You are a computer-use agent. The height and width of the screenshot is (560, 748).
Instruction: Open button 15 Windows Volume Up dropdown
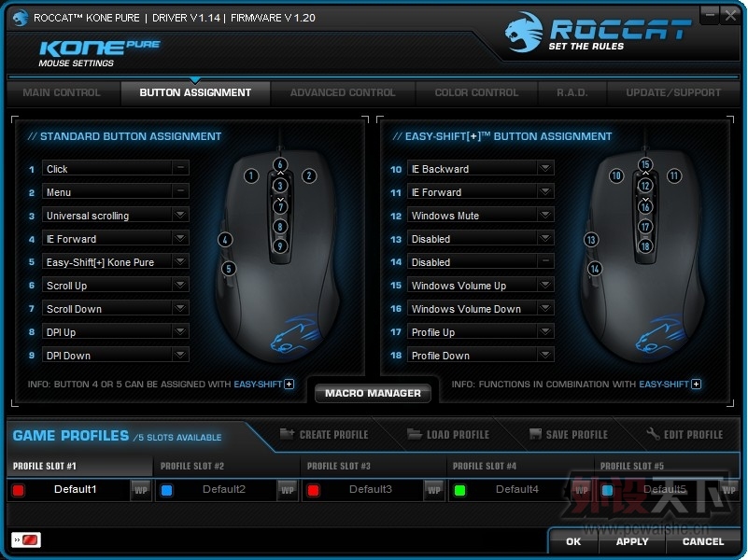click(x=545, y=285)
